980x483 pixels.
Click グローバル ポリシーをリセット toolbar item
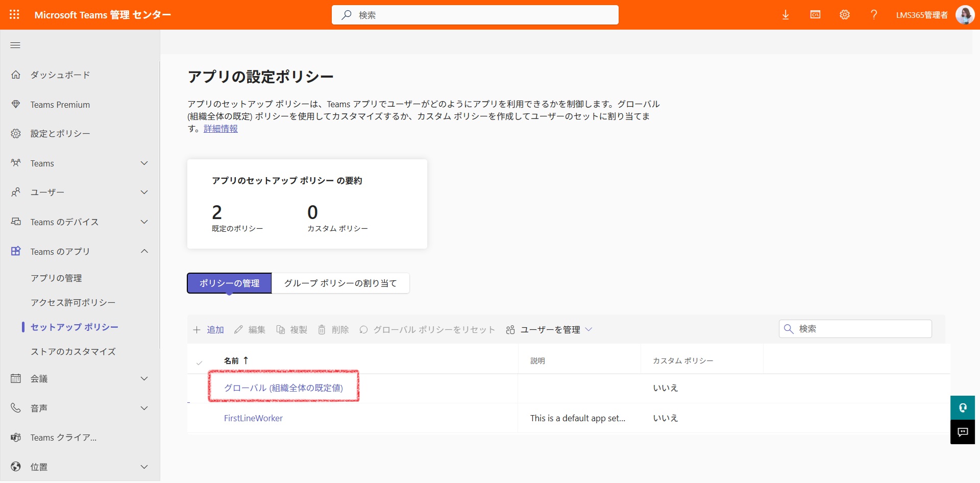coord(427,330)
